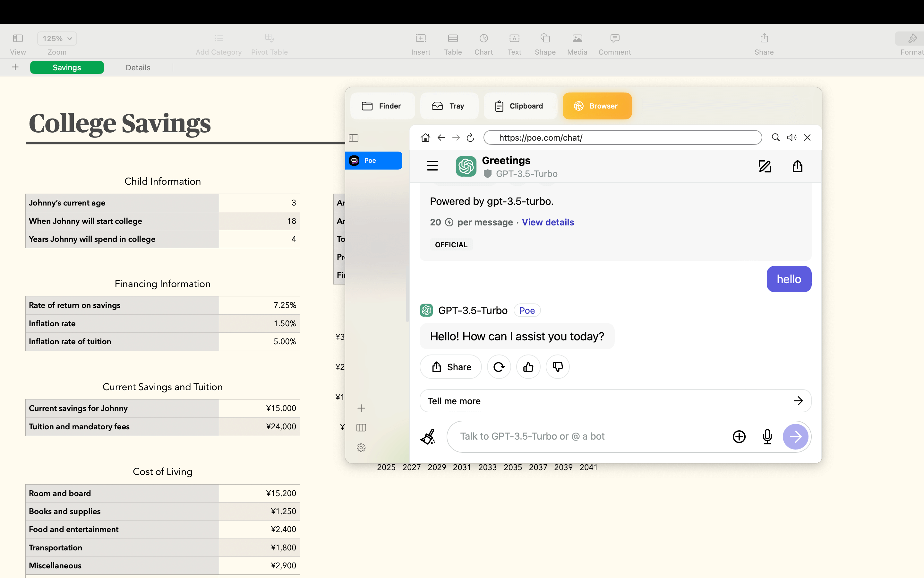The width and height of the screenshot is (924, 578).
Task: Select the Current savings for Johnny ¥15,000 cell
Action: [x=259, y=409]
